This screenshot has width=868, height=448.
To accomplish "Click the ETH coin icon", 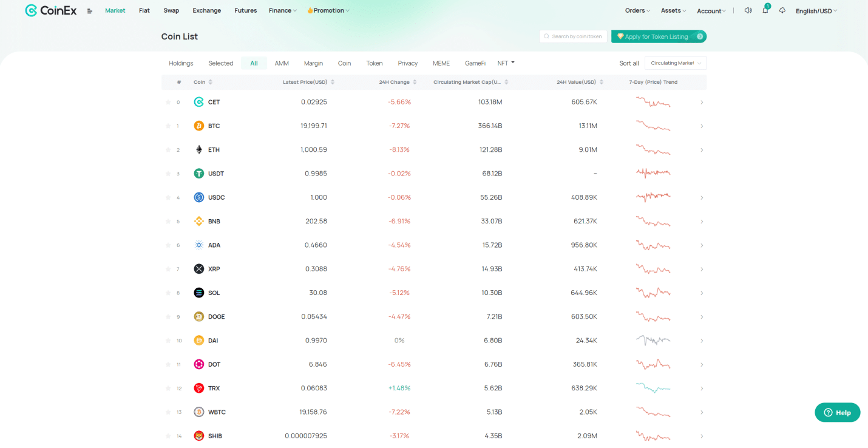I will pyautogui.click(x=198, y=150).
